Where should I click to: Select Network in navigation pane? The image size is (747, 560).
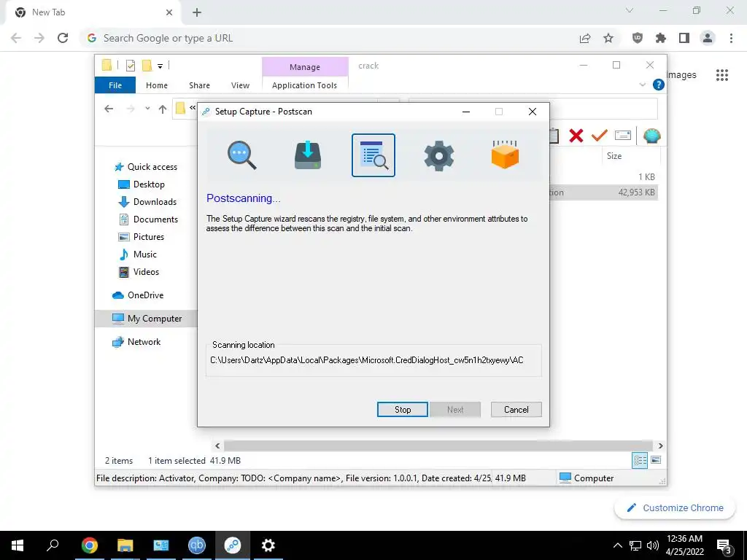click(136, 342)
